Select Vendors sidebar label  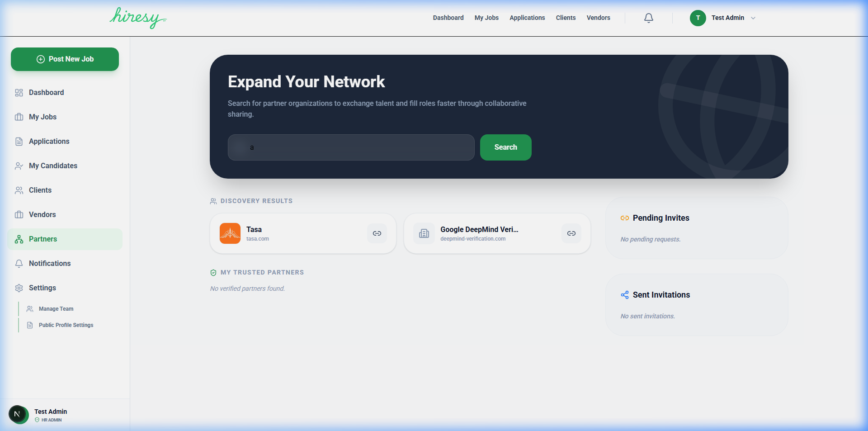point(42,214)
